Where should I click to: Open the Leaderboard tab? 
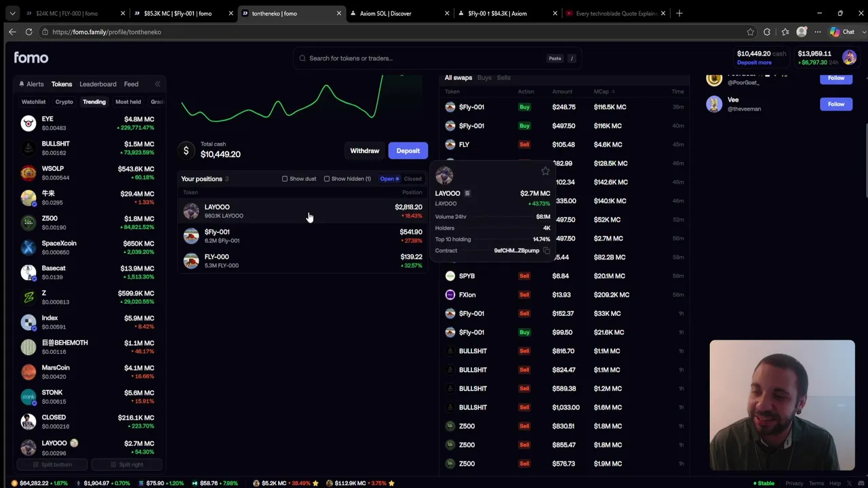[x=98, y=84]
